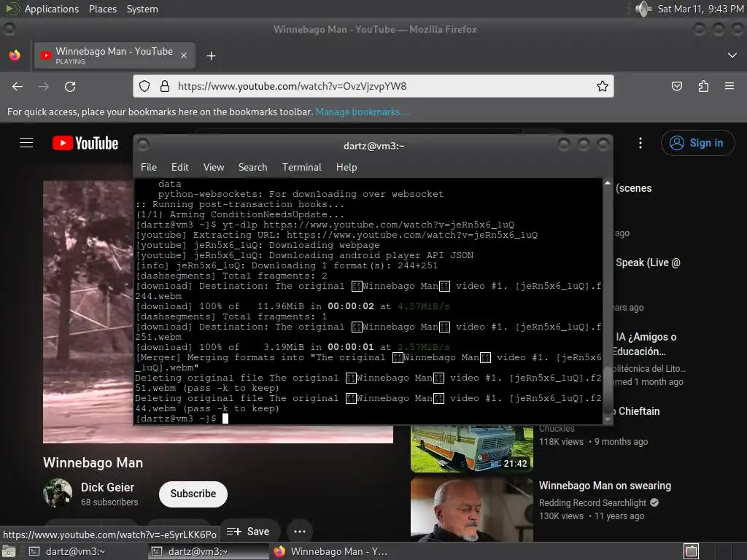Open the terminal Terminal menu

click(x=301, y=167)
